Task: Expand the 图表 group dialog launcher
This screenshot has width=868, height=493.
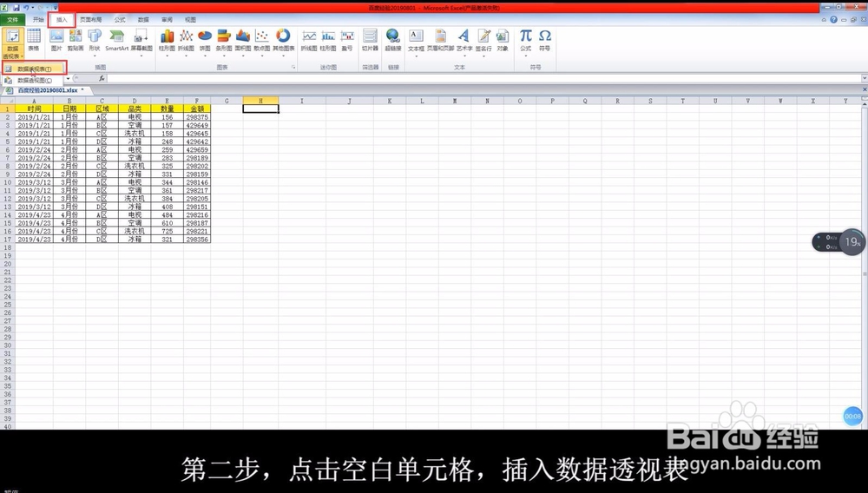Action: point(293,68)
